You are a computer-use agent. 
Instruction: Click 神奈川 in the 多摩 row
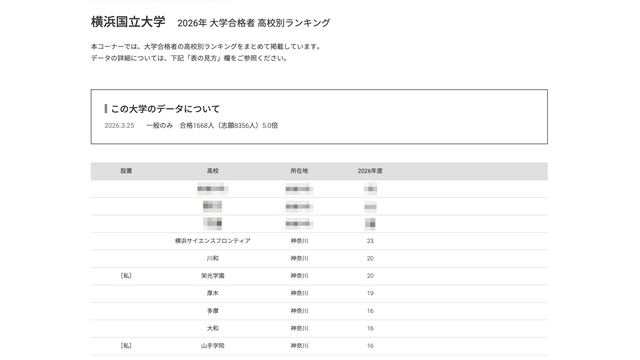(299, 311)
